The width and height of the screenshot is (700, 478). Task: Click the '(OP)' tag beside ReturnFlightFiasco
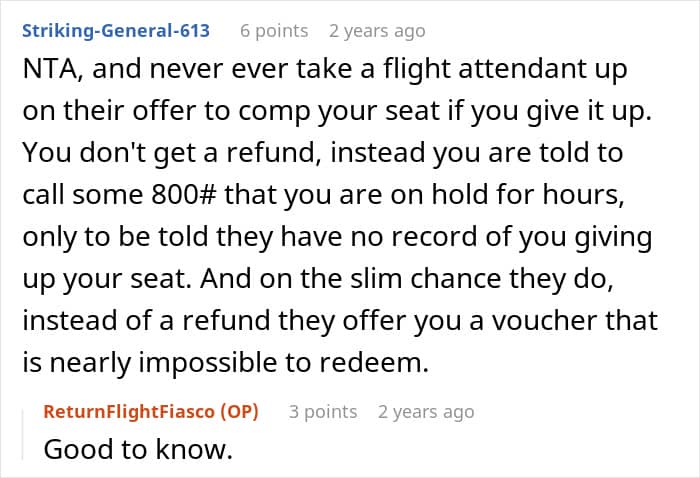[x=239, y=411]
